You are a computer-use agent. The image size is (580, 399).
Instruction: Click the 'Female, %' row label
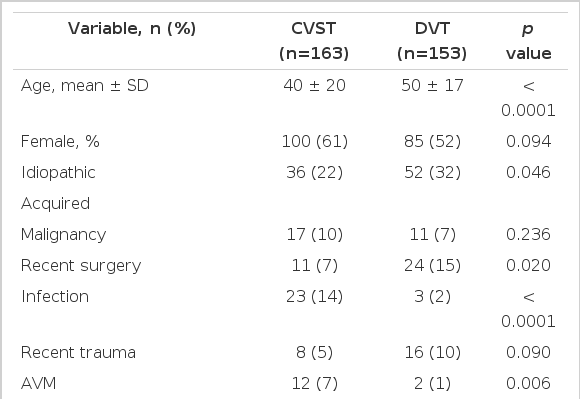pyautogui.click(x=60, y=141)
